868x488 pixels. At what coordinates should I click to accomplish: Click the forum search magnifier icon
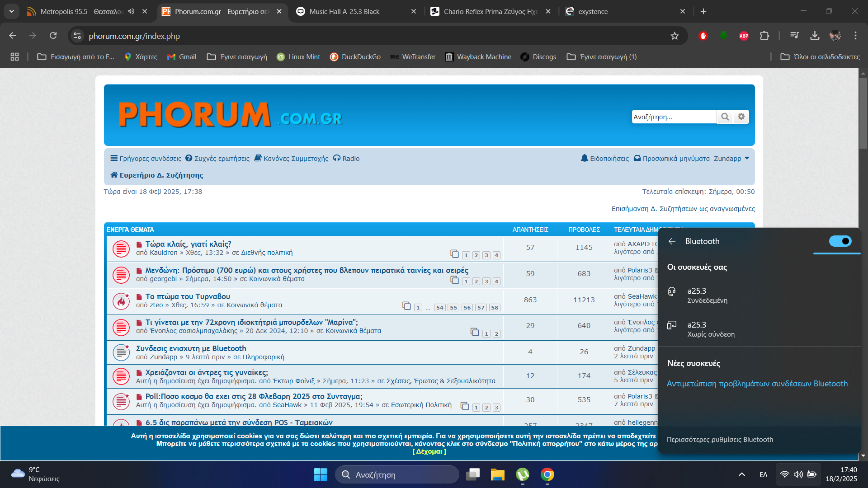click(x=725, y=117)
